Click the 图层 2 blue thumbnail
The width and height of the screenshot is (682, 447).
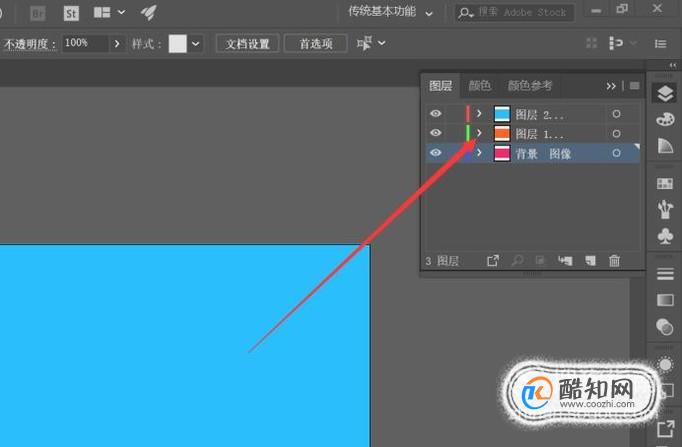pyautogui.click(x=502, y=114)
